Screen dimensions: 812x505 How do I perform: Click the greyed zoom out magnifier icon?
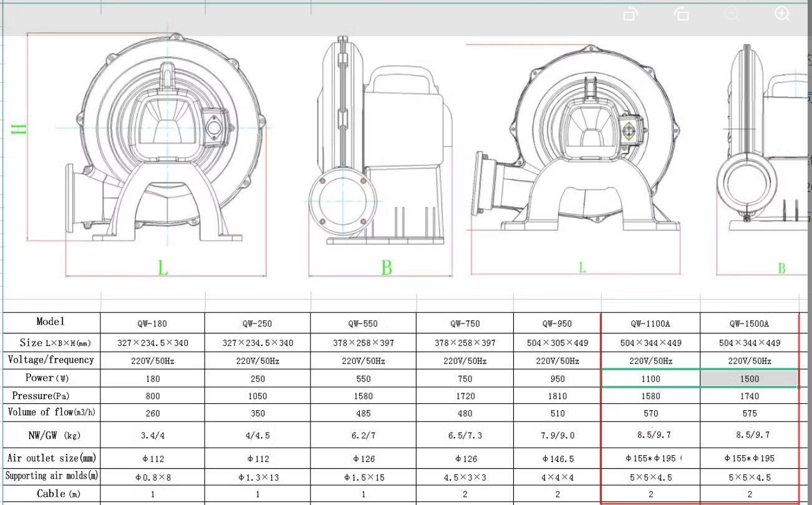click(x=732, y=14)
